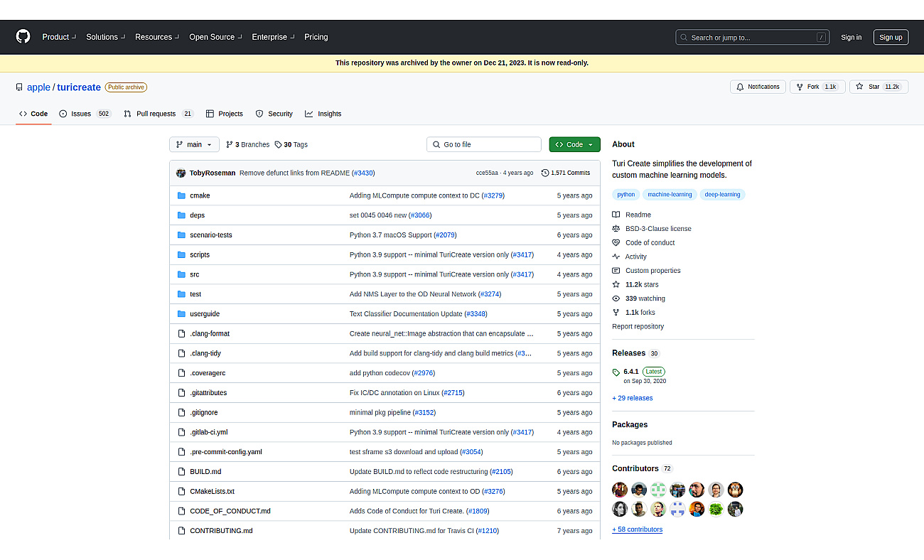Click the Sign up button
Screen dimensions: 924x560
[x=891, y=37]
